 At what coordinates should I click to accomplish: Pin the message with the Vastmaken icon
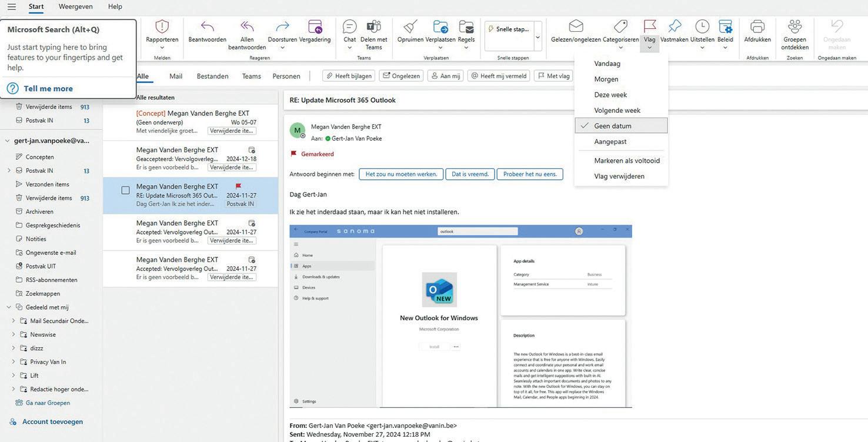675,26
